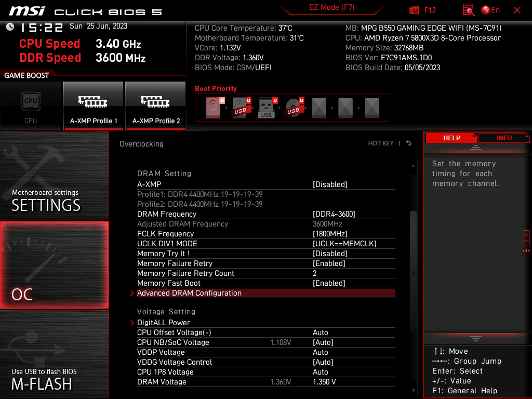Click the Profile1: DDR4 4400MHz 19-19-19-39 row
Image resolution: width=532 pixels, height=399 pixels.
tap(266, 194)
